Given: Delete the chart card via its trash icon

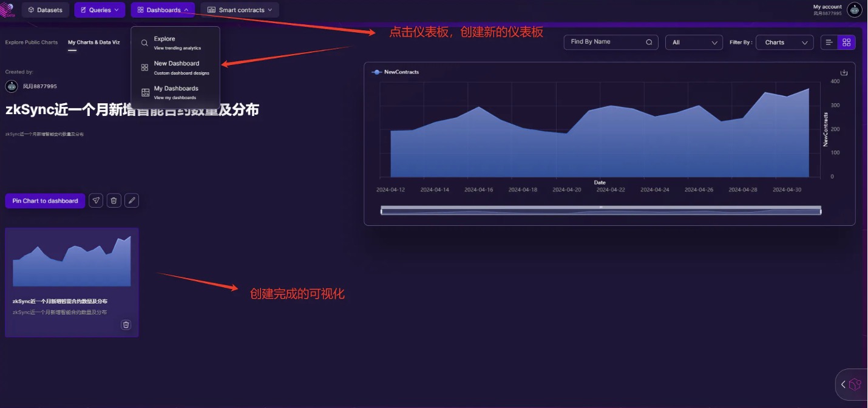Looking at the screenshot, I should pos(126,325).
